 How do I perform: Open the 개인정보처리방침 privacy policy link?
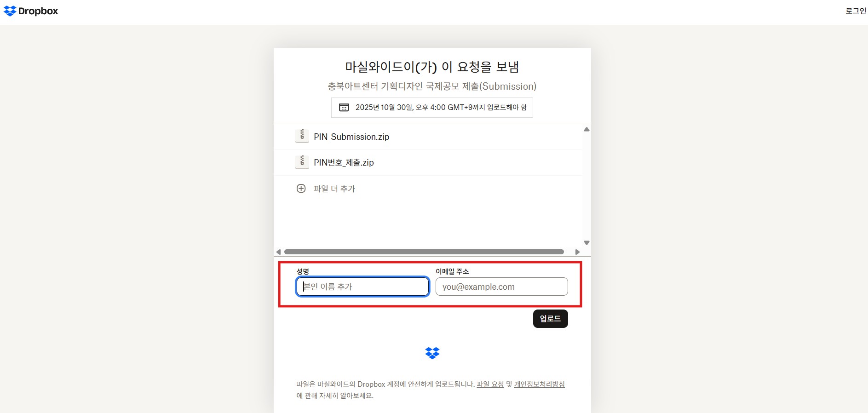coord(539,384)
